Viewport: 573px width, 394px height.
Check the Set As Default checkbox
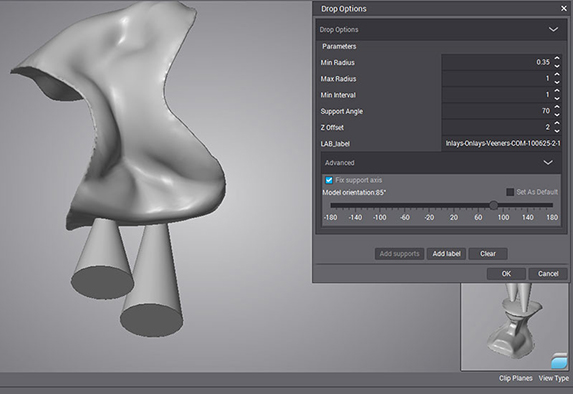coord(510,192)
